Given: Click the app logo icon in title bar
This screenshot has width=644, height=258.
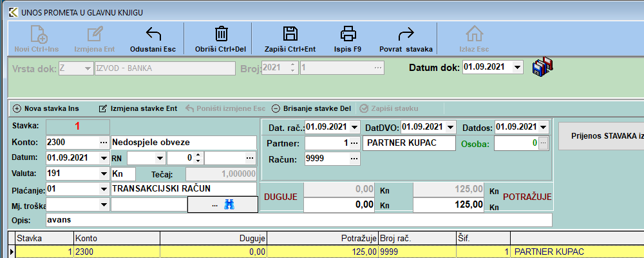Looking at the screenshot, I should 13,13.
